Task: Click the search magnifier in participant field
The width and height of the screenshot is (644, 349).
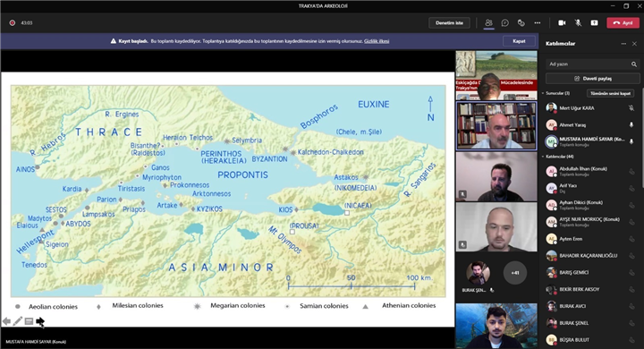Action: (634, 64)
